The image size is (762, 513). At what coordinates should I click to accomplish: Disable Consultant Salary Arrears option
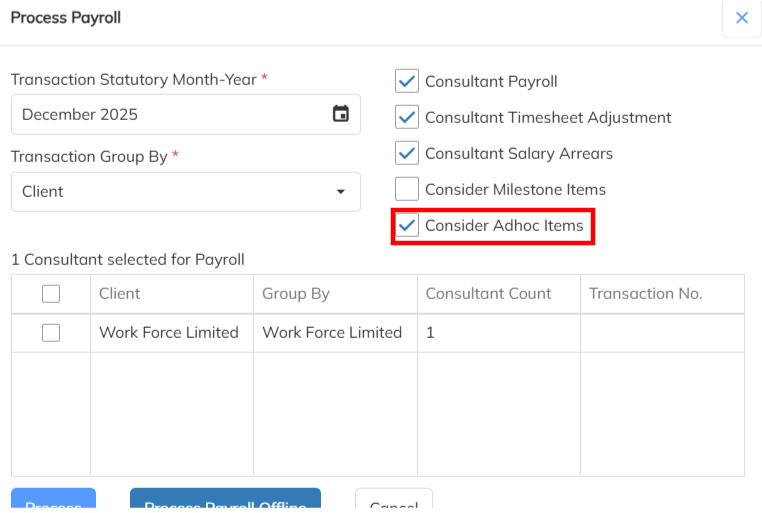coord(407,154)
